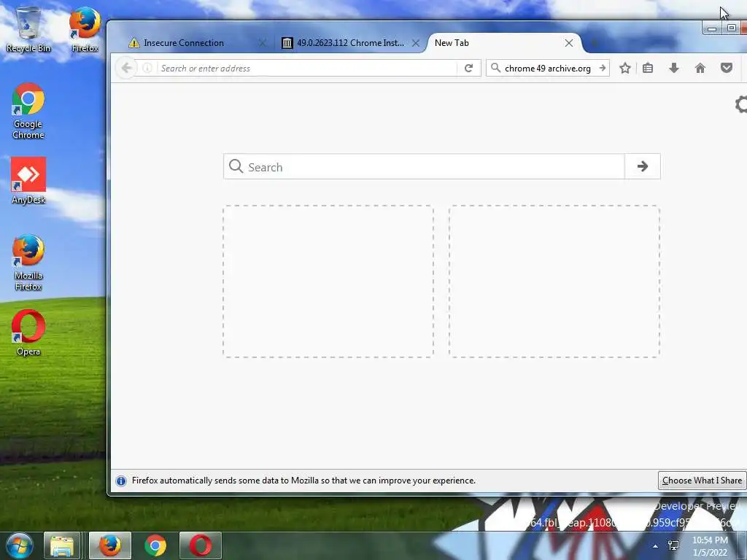Maximize the Firefox window
Viewport: 747px width, 560px height.
[731, 28]
